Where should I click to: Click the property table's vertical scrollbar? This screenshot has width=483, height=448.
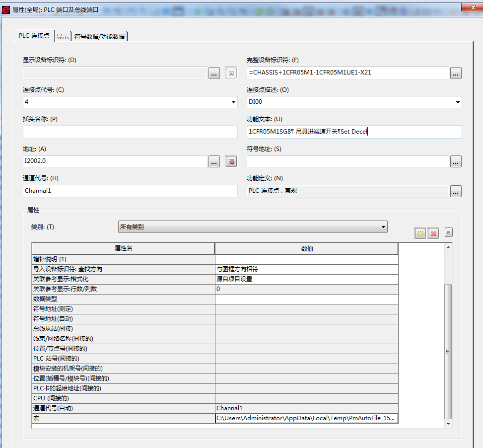point(448,351)
